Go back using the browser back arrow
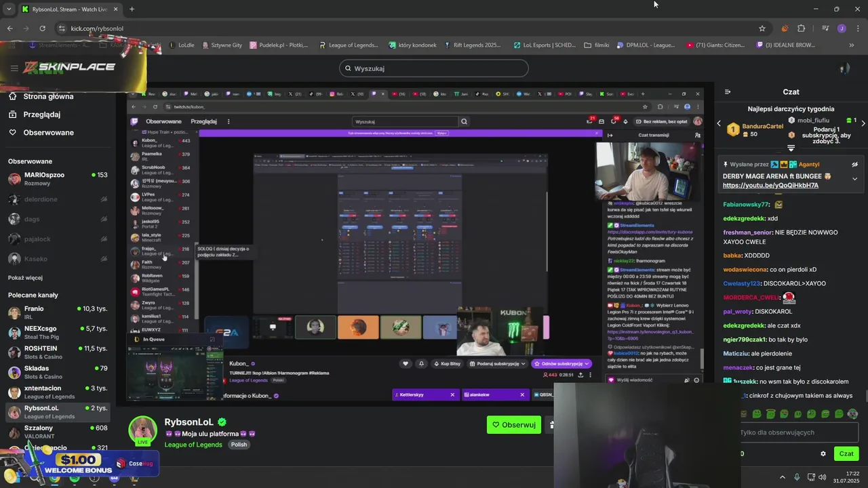 tap(9, 28)
